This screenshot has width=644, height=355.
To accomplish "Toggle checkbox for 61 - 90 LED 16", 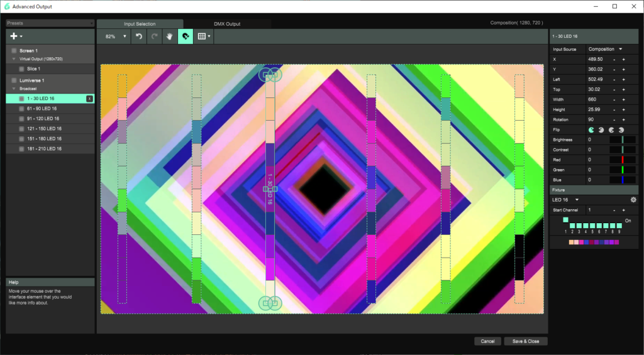I will coord(21,109).
